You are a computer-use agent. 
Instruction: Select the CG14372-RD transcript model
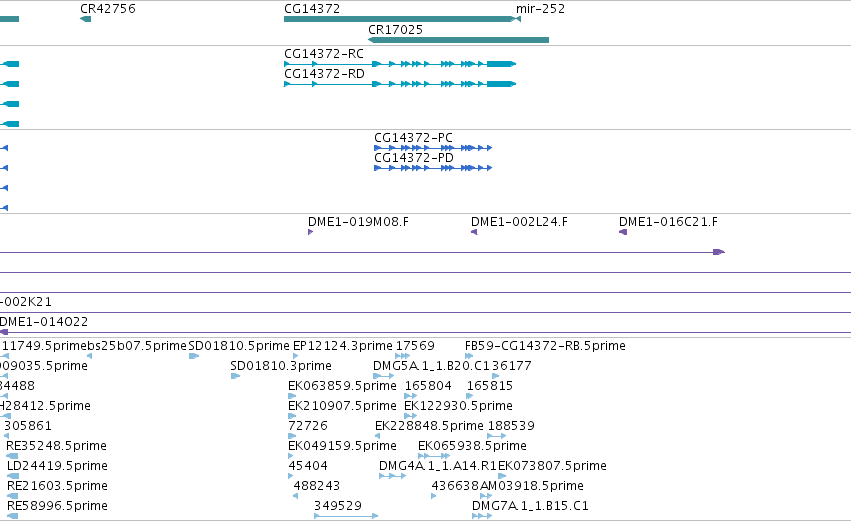(x=400, y=84)
